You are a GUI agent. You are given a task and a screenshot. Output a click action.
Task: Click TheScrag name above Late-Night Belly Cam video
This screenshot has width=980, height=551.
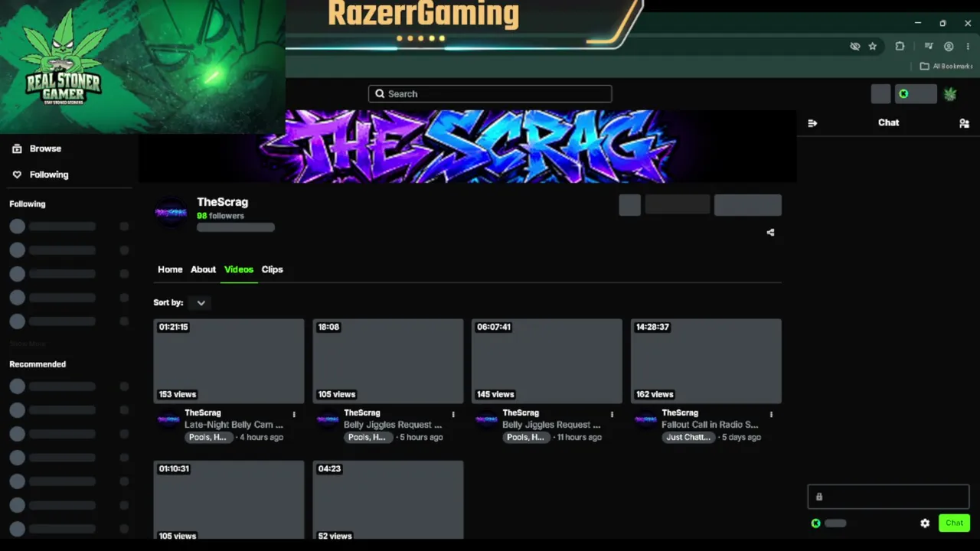203,413
